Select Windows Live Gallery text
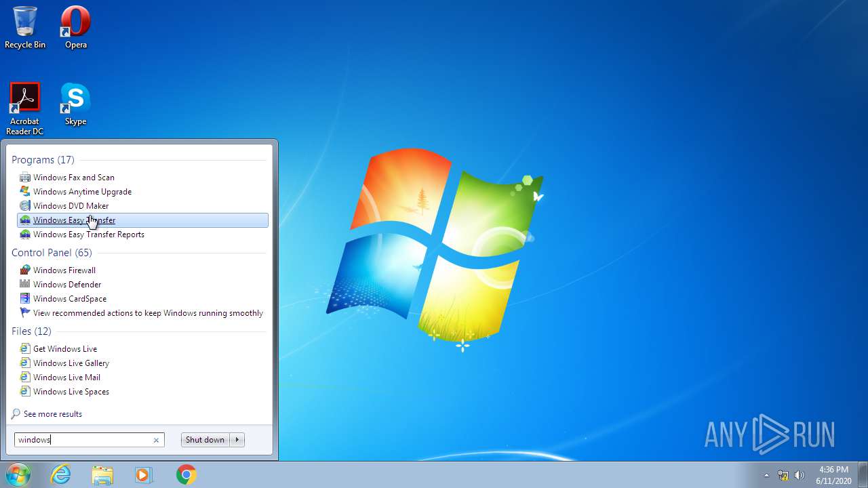Screen dimensions: 868x488 point(71,363)
